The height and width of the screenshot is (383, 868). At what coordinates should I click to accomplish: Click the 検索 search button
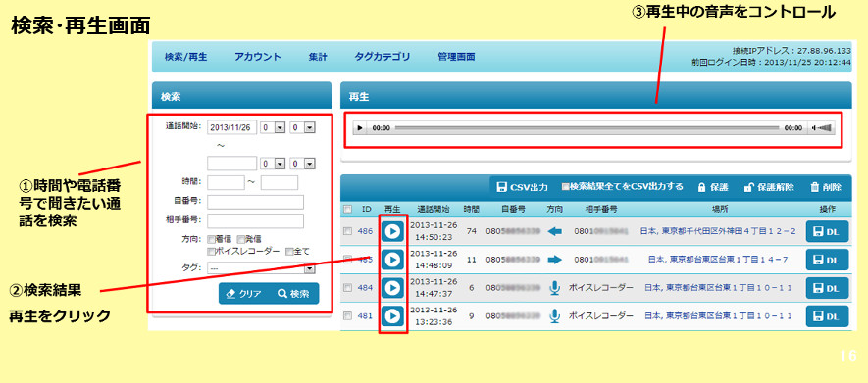294,294
